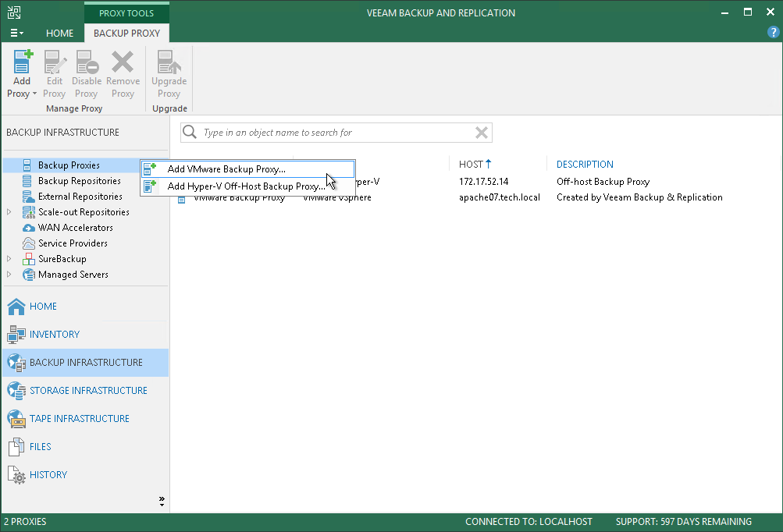Click the Scale-out Repositories icon

tap(28, 212)
